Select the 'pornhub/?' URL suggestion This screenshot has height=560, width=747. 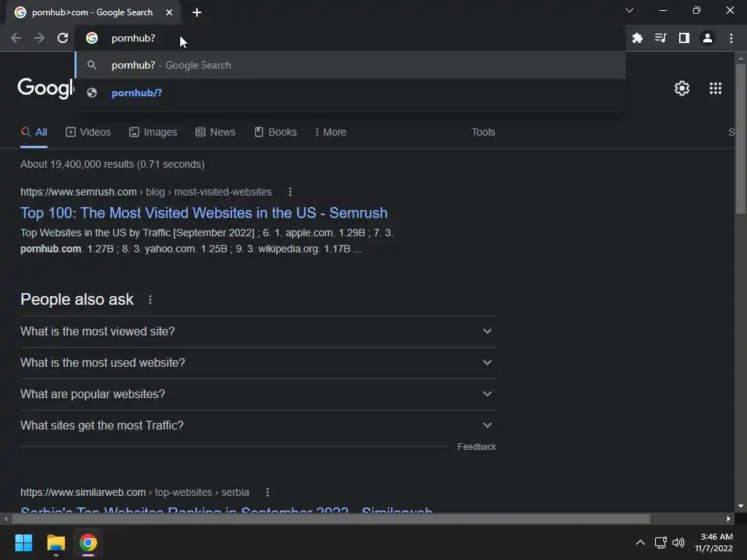click(x=350, y=93)
